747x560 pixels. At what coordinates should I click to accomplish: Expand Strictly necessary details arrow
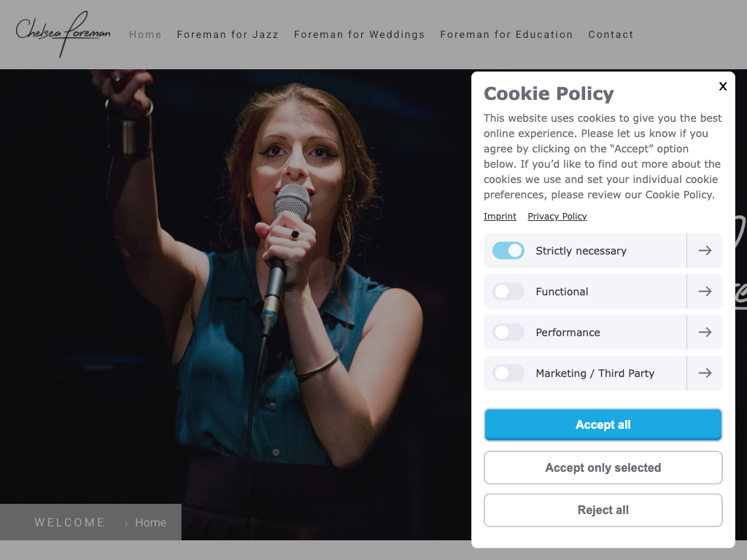pyautogui.click(x=705, y=251)
